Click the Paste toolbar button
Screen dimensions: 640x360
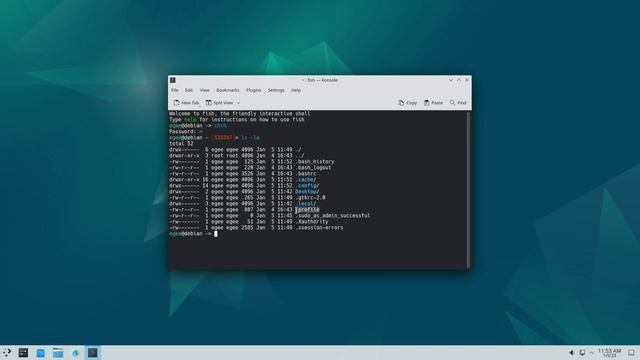click(x=433, y=103)
